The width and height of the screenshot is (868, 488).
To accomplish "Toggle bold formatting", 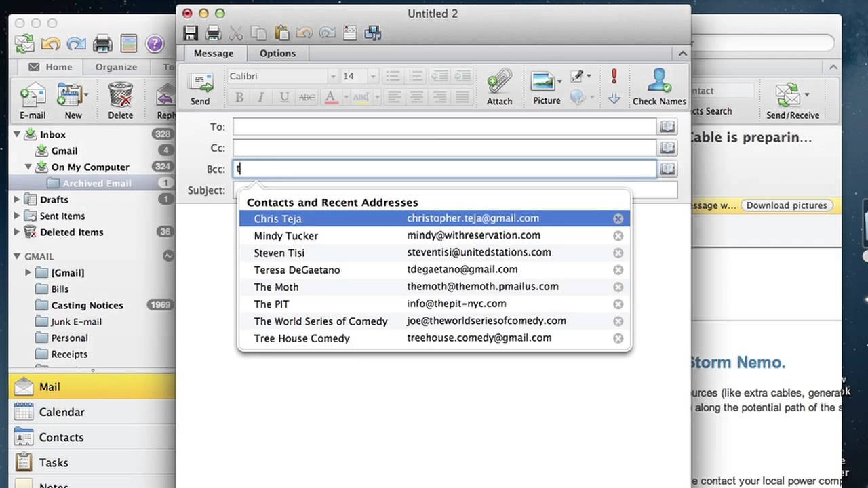I will pyautogui.click(x=239, y=97).
